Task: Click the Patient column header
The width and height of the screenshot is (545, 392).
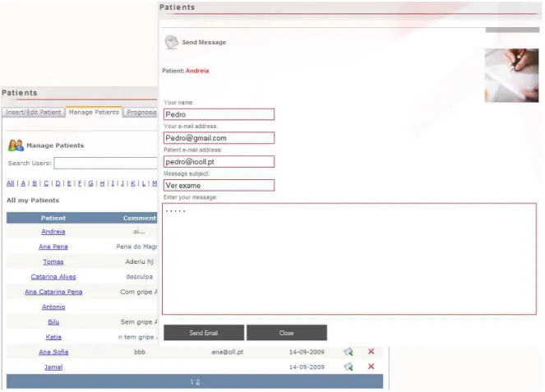Action: pyautogui.click(x=53, y=218)
